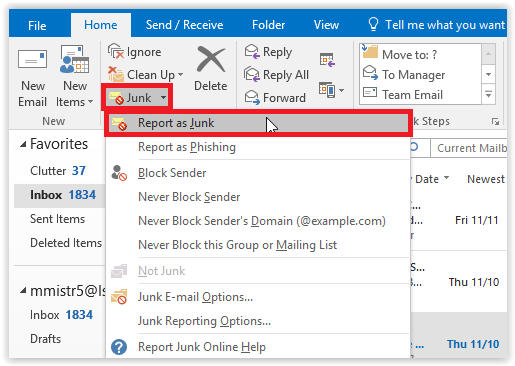Select Never Block Sender
Image resolution: width=515 pixels, height=366 pixels.
(189, 197)
